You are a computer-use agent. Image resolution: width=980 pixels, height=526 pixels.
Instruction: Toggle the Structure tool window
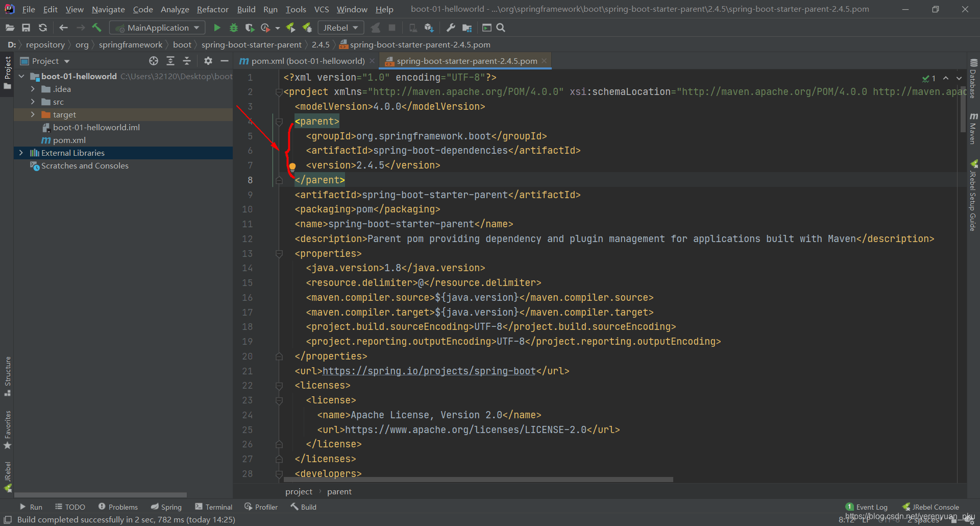(x=7, y=376)
